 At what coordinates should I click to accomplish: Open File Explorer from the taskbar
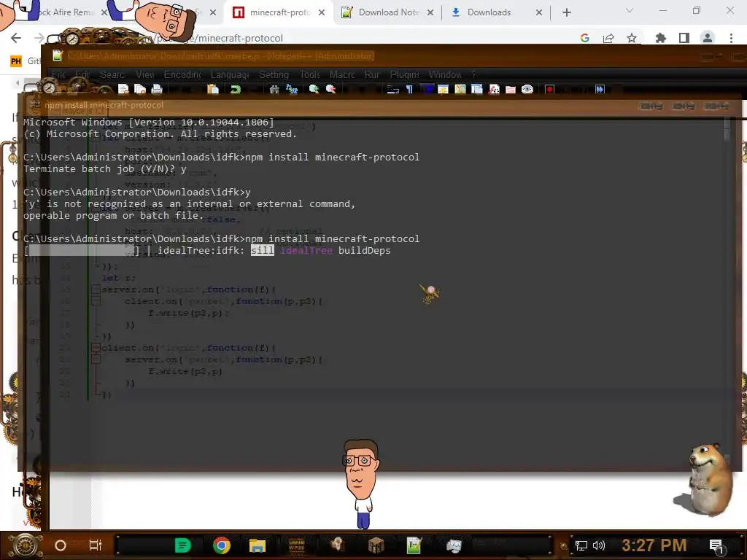point(258,545)
